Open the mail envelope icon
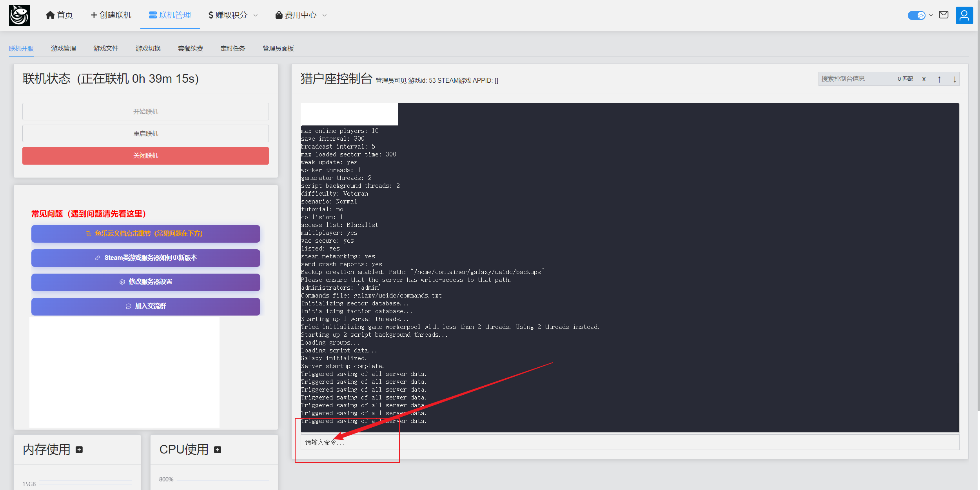Image resolution: width=980 pixels, height=490 pixels. [944, 15]
